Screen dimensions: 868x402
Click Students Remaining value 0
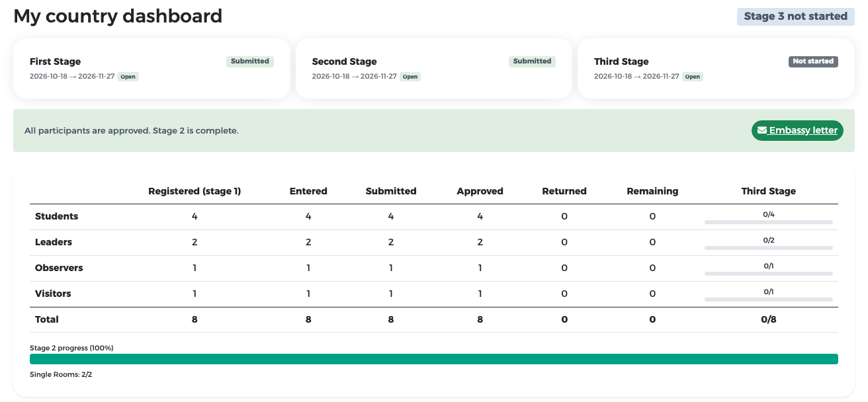(652, 216)
